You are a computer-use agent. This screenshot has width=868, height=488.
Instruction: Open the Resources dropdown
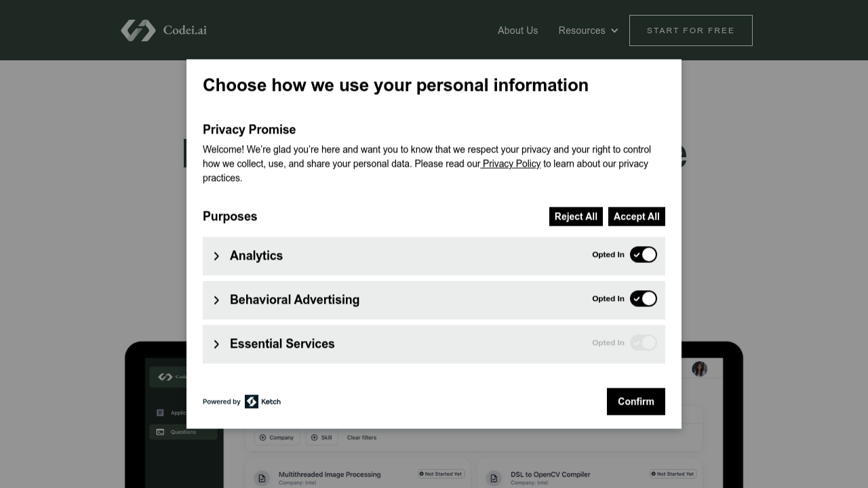click(x=587, y=30)
